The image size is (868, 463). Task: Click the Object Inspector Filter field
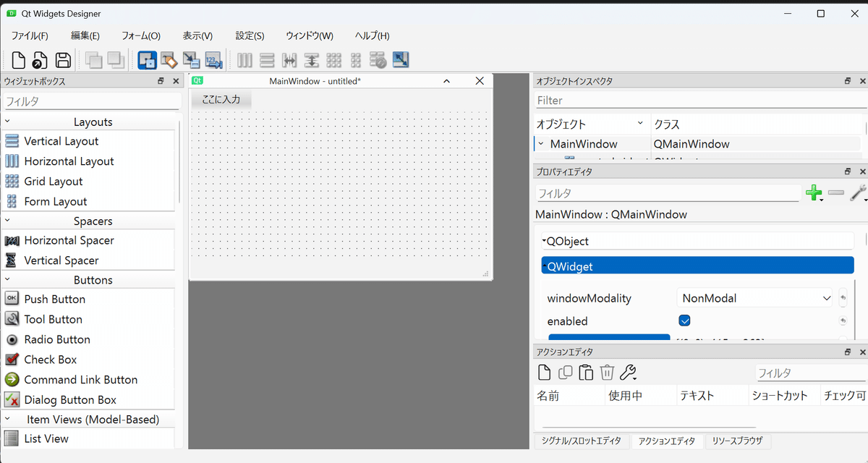click(699, 100)
